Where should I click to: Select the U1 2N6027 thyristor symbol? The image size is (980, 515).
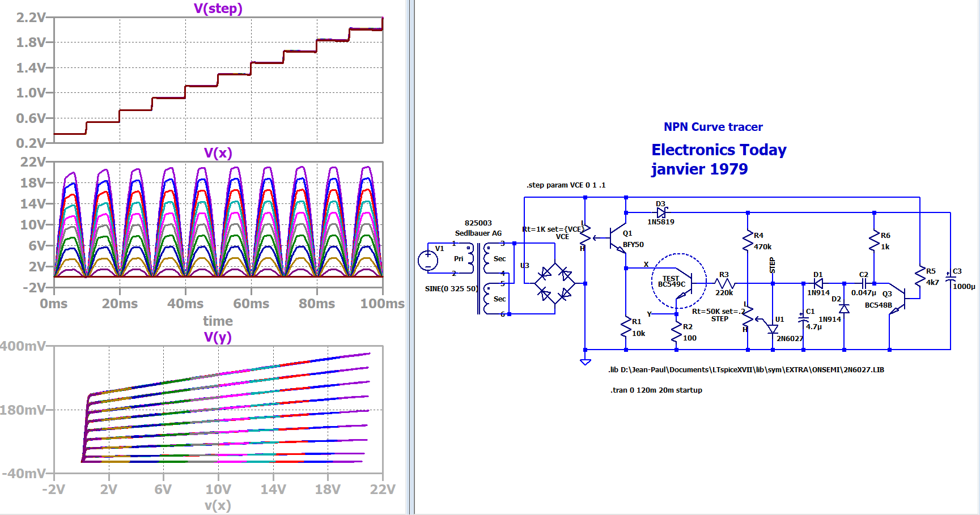[x=771, y=328]
